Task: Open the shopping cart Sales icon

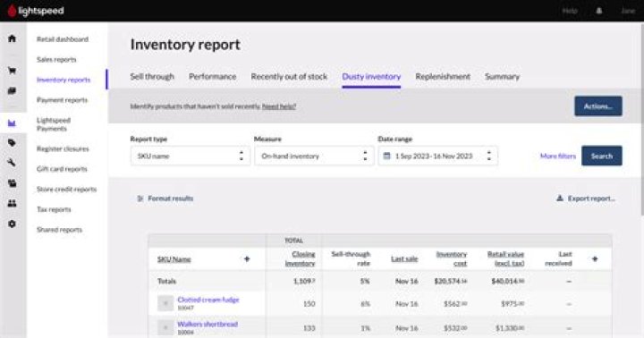Action: click(x=12, y=71)
